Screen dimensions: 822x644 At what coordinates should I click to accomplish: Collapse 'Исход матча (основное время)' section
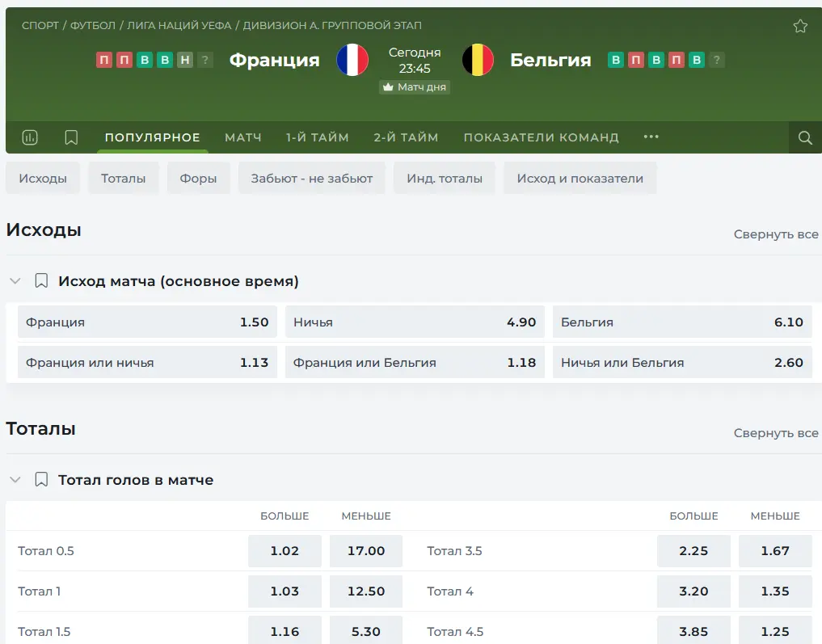coord(15,281)
